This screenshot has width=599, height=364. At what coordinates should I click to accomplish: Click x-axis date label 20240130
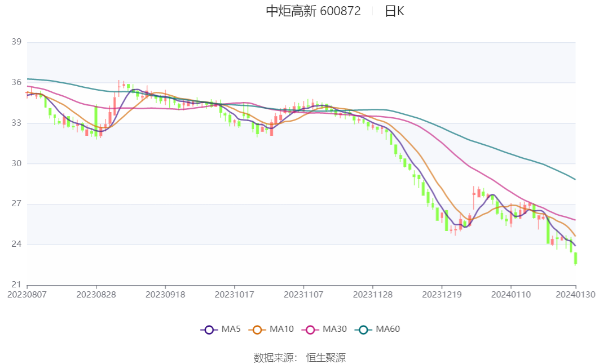[x=576, y=295]
